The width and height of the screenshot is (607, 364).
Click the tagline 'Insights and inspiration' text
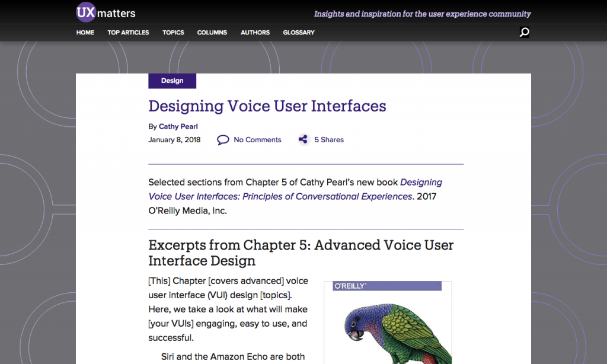point(422,14)
